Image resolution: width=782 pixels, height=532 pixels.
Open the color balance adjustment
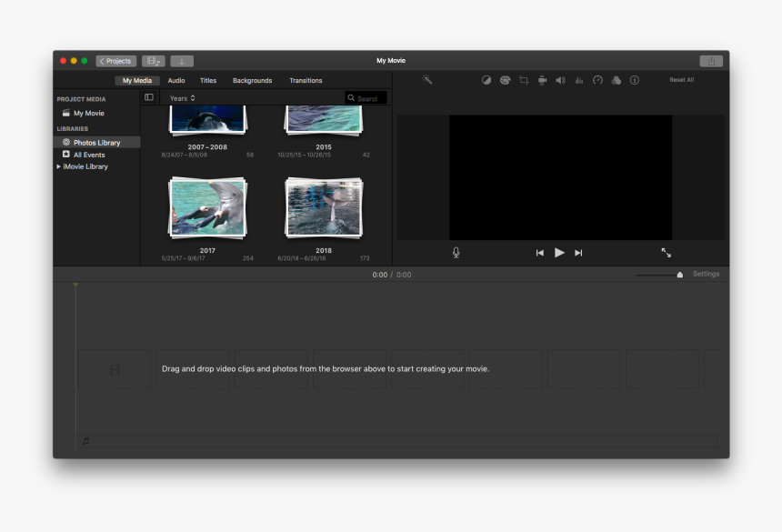(486, 80)
